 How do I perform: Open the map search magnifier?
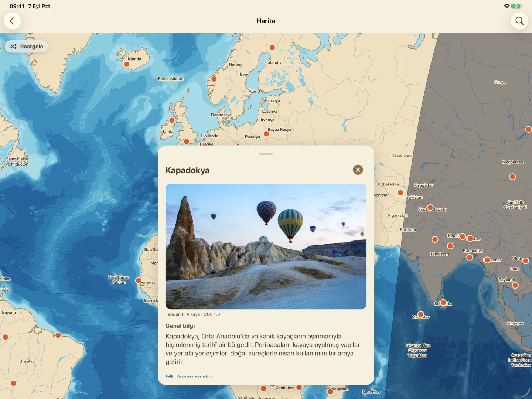click(519, 21)
